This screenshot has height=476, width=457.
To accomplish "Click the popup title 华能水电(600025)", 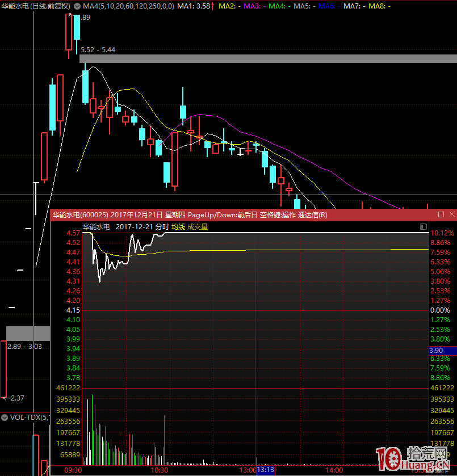I will click(x=81, y=215).
